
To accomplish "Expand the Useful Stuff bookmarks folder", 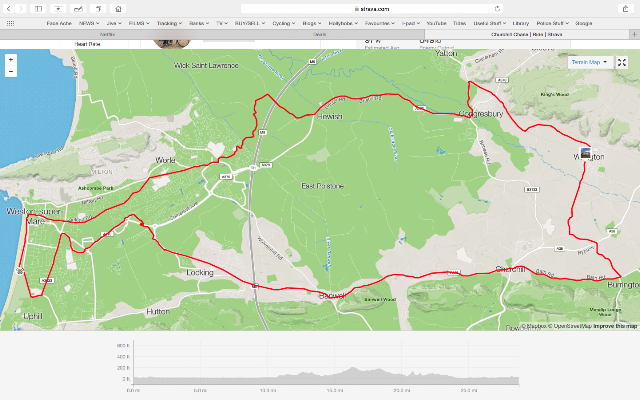I will [x=490, y=23].
